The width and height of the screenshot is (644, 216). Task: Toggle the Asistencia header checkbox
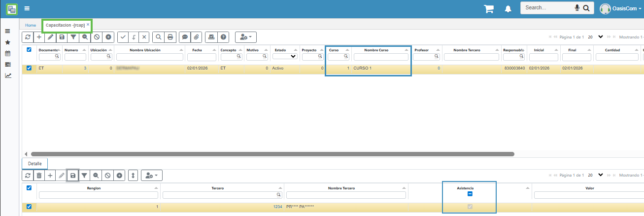pyautogui.click(x=470, y=194)
